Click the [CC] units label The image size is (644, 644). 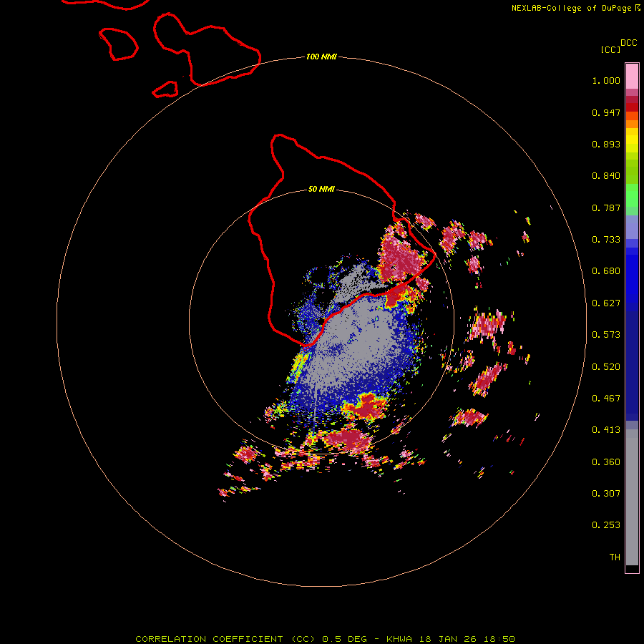(610, 49)
